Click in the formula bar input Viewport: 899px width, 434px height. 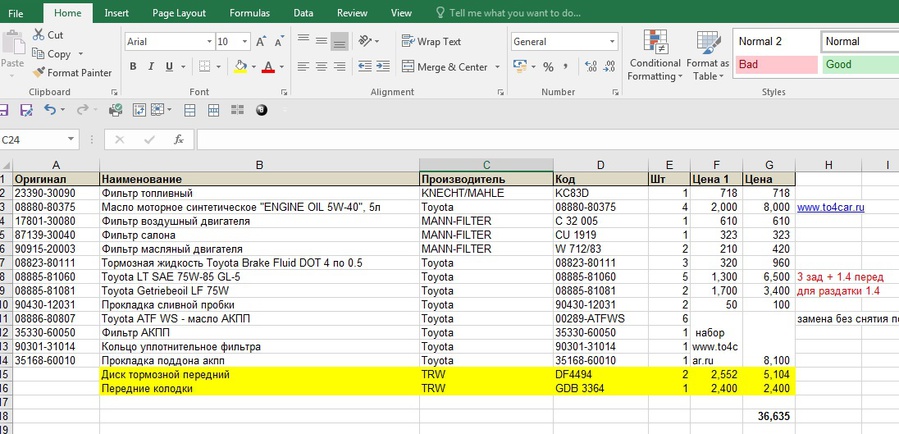pyautogui.click(x=548, y=139)
